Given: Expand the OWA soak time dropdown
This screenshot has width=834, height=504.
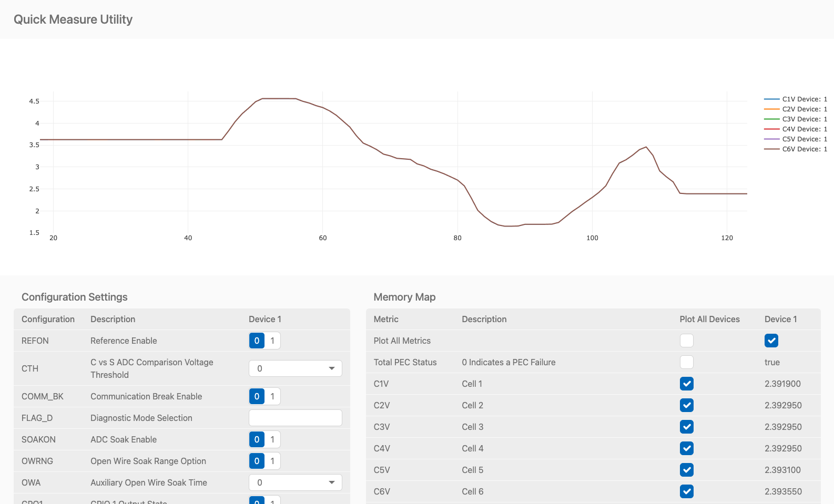Looking at the screenshot, I should point(295,482).
